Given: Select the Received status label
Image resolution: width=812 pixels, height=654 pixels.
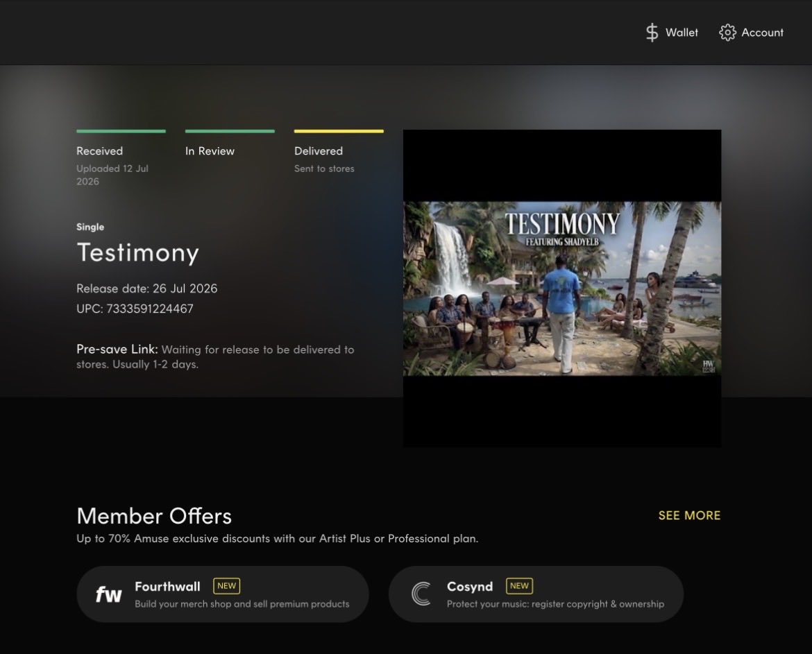Looking at the screenshot, I should click(x=99, y=151).
